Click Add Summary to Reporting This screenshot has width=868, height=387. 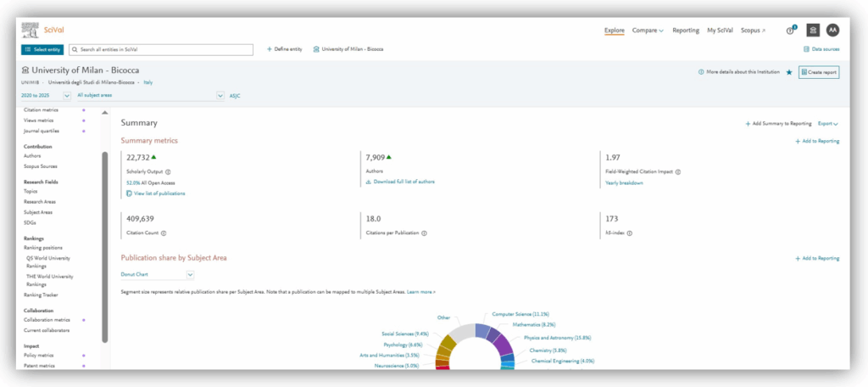(778, 124)
